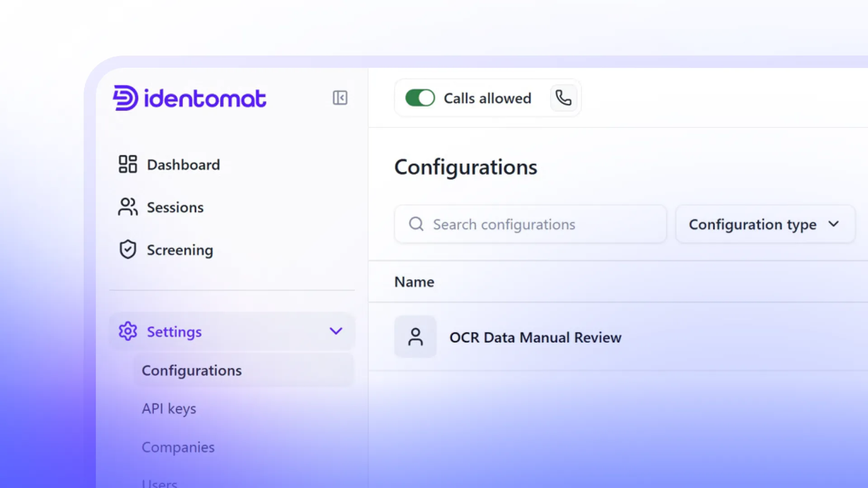
Task: Click the search magnifier icon
Action: [x=416, y=224]
